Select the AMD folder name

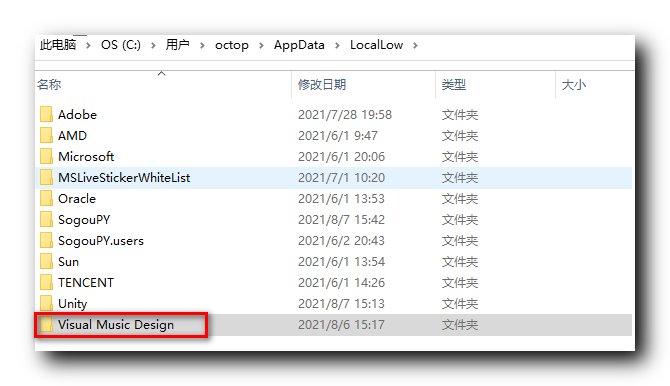pyautogui.click(x=72, y=136)
